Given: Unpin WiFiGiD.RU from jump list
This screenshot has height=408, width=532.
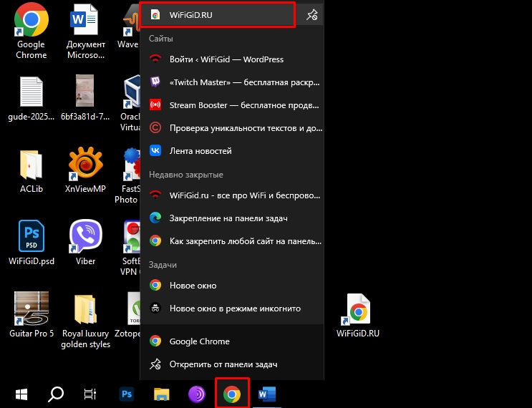Looking at the screenshot, I should pos(311,15).
